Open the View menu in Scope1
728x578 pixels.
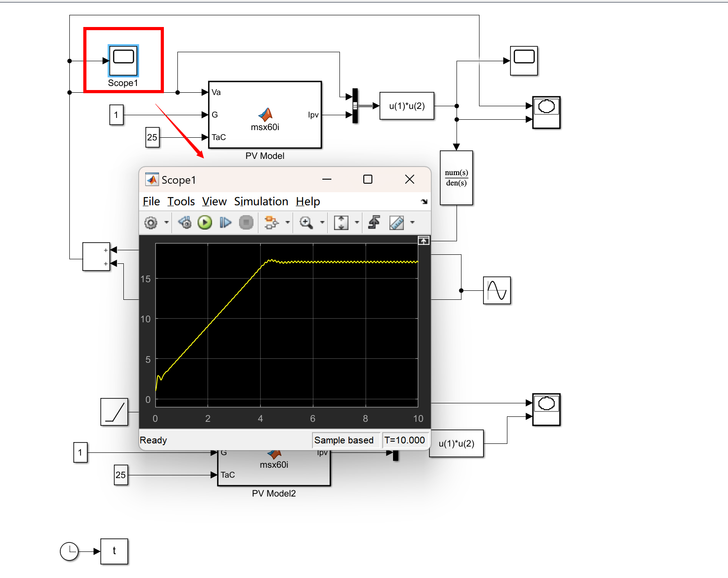click(214, 202)
